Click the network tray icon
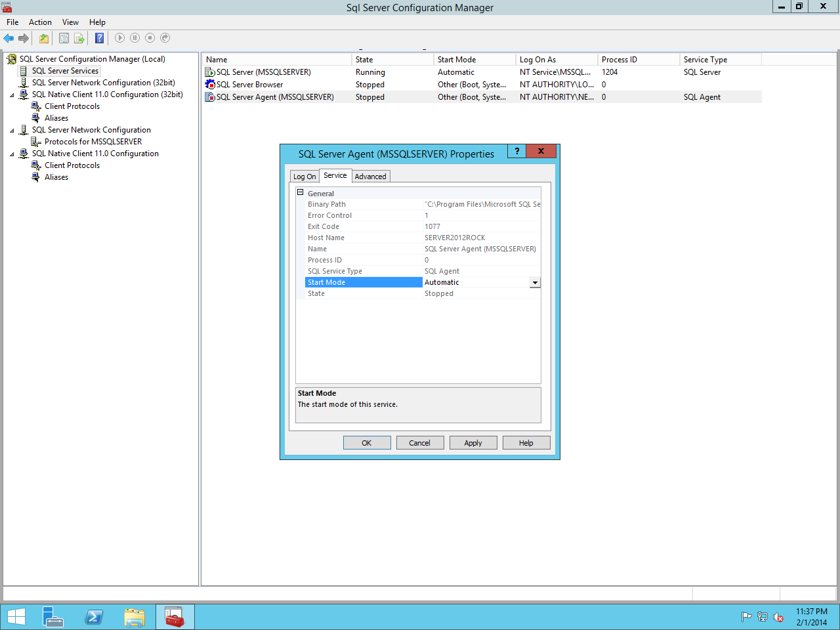Image resolution: width=840 pixels, height=630 pixels. point(762,617)
